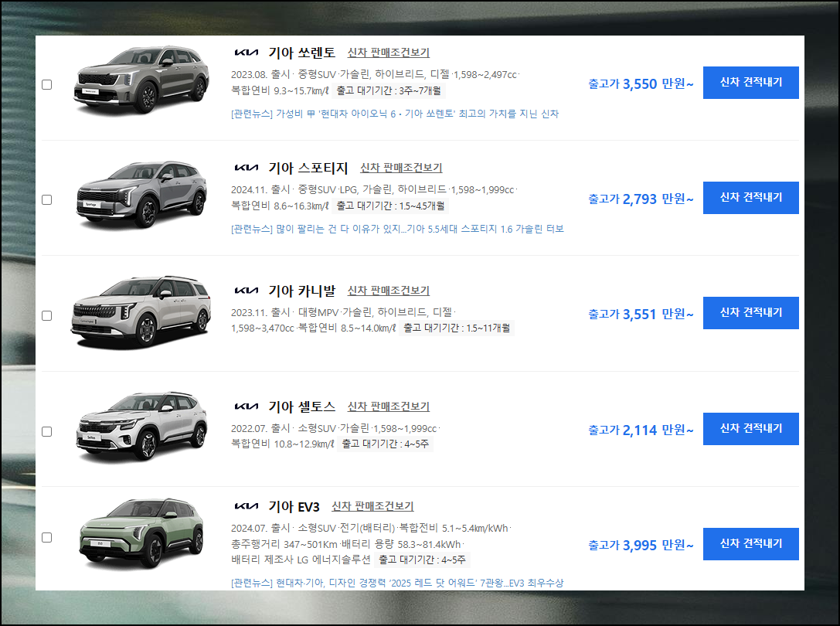
Task: Mark the checkbox for 기아 EV3
Action: [x=47, y=538]
